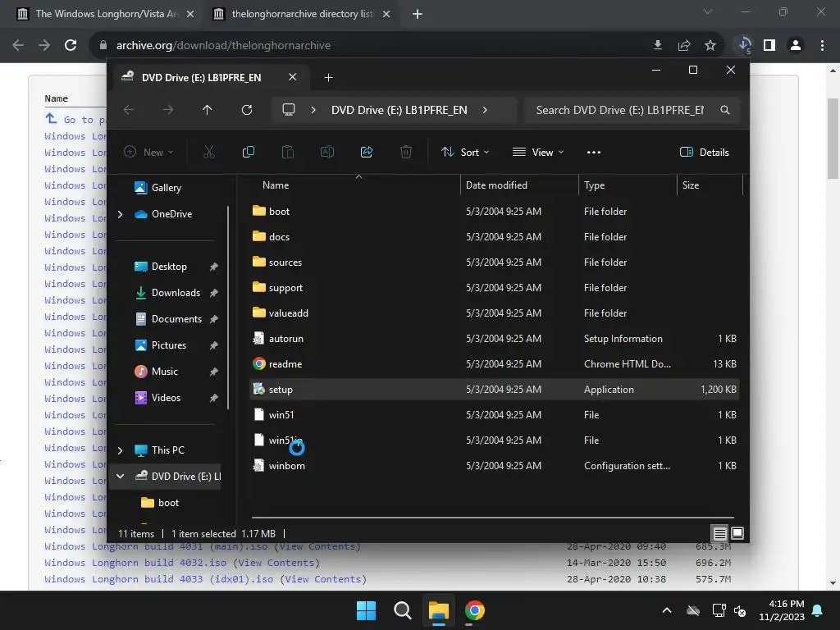Image resolution: width=840 pixels, height=630 pixels.
Task: Open Windows Longhorn build 4032.iso link
Action: [x=135, y=563]
